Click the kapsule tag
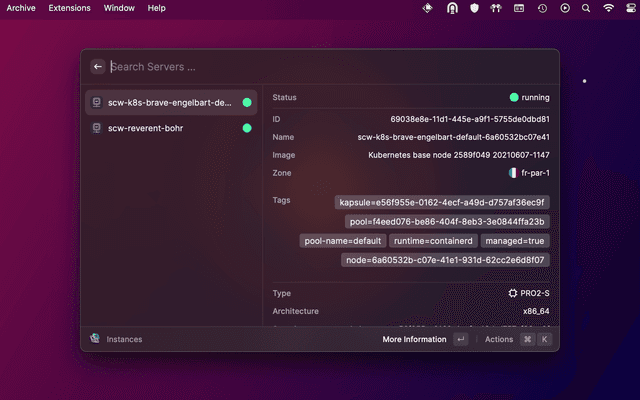Image resolution: width=640 pixels, height=400 pixels. pos(442,202)
